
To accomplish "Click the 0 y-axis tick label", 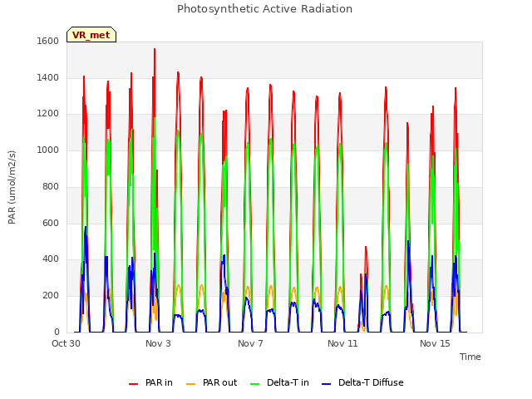I will [x=57, y=332].
